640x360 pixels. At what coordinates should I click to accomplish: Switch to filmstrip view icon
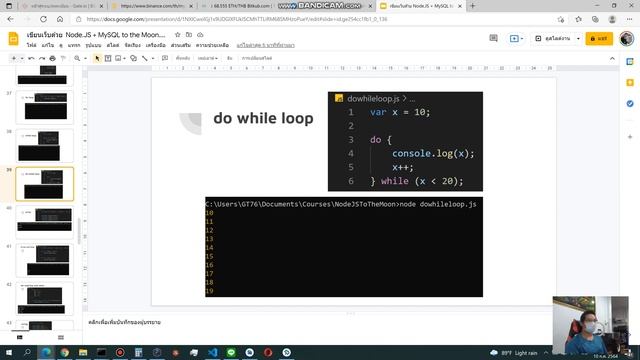tap(20, 338)
